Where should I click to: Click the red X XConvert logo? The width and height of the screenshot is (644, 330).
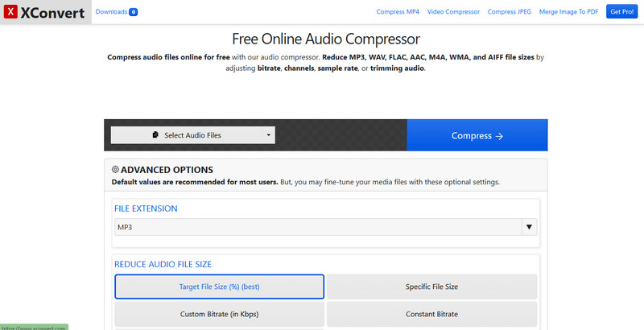pos(11,12)
